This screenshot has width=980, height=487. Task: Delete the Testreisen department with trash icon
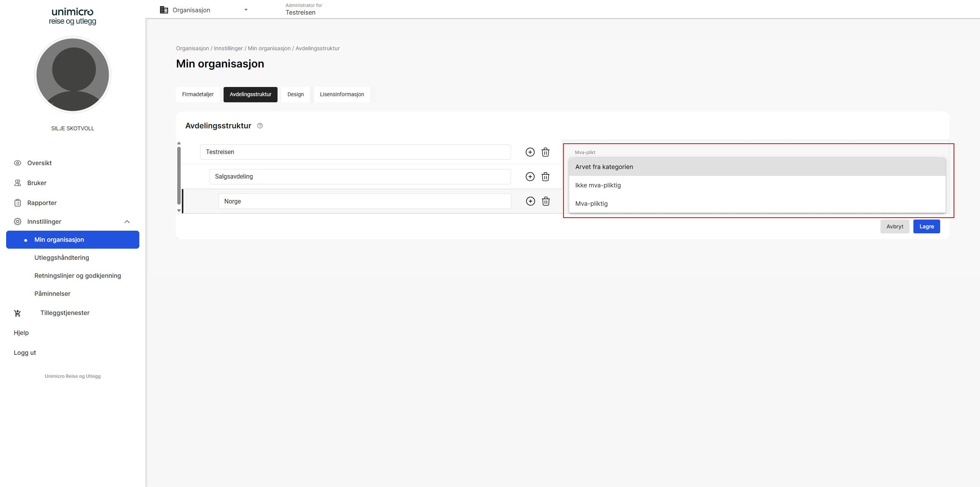pyautogui.click(x=546, y=152)
